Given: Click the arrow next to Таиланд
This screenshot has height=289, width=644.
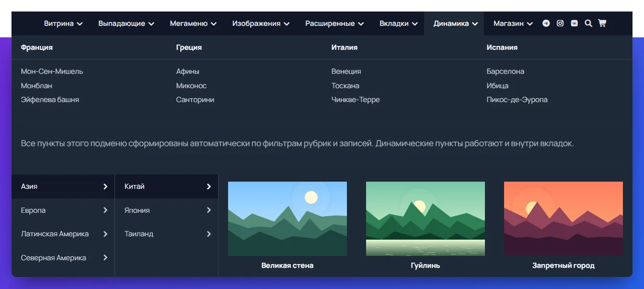Looking at the screenshot, I should [209, 234].
